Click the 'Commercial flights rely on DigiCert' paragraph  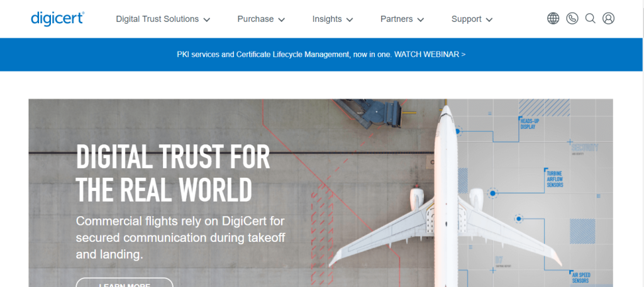pyautogui.click(x=180, y=238)
